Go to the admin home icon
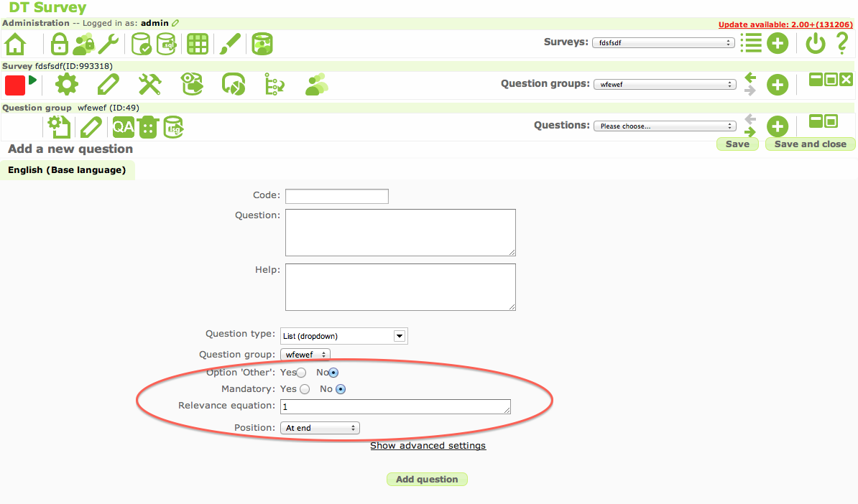Viewport: 858px width, 504px height. [x=15, y=44]
